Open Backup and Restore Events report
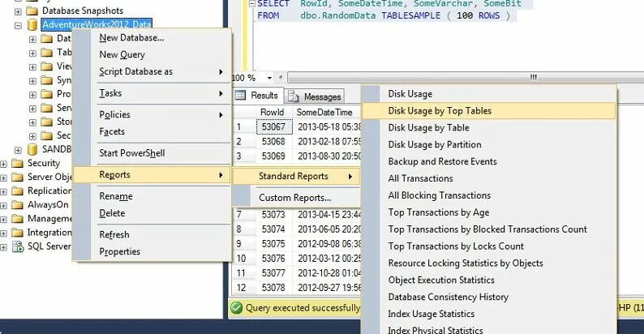 (x=489, y=161)
